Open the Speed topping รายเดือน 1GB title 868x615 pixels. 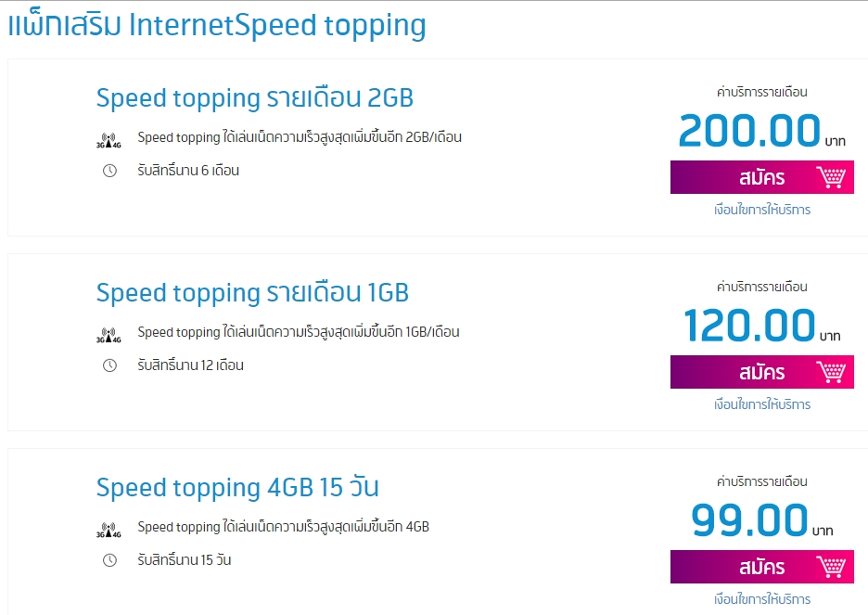pyautogui.click(x=252, y=293)
